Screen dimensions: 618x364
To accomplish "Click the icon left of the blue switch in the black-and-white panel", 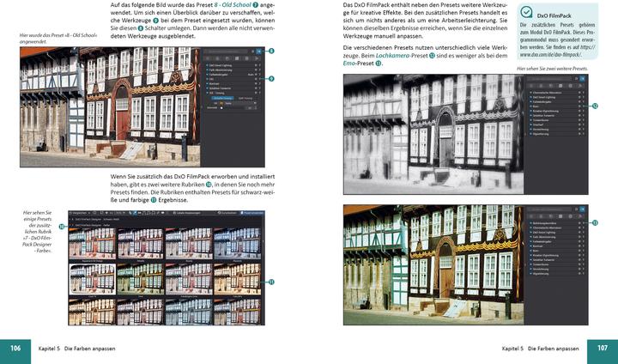I will [576, 78].
